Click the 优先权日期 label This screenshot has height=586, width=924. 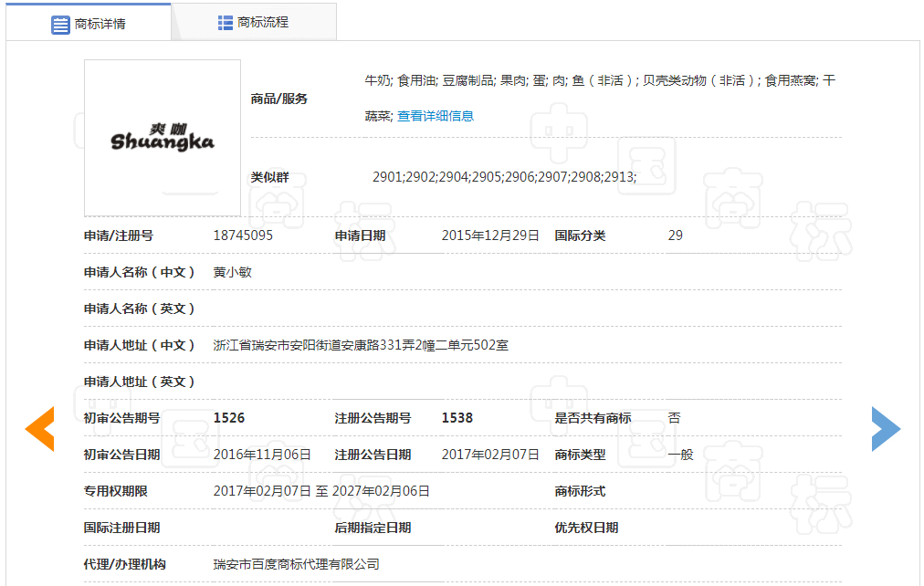point(586,528)
